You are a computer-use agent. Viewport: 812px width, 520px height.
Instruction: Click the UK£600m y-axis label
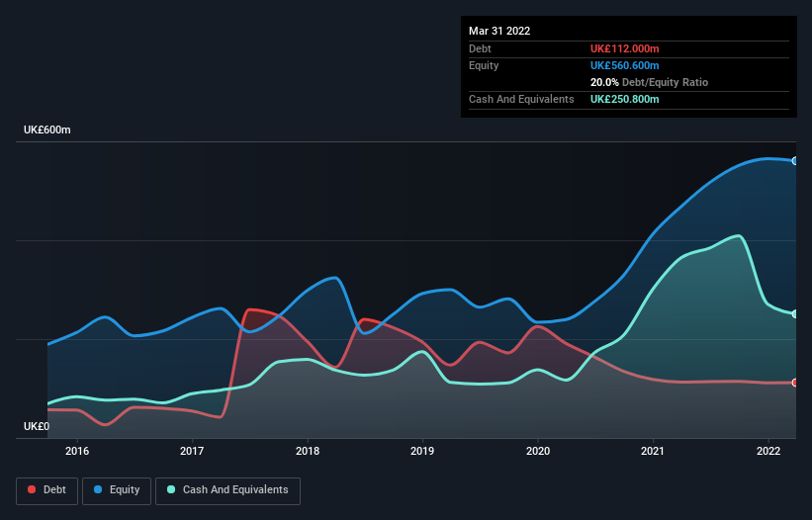[47, 130]
